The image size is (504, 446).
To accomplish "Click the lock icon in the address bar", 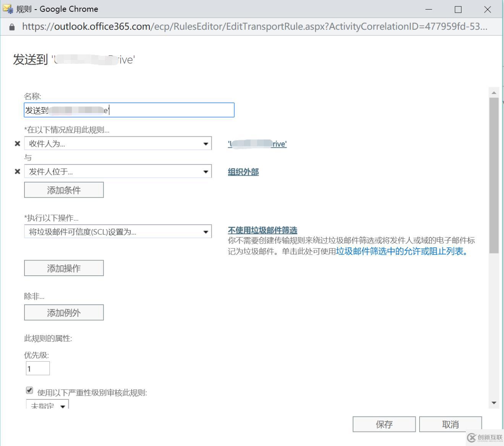I will [x=12, y=27].
